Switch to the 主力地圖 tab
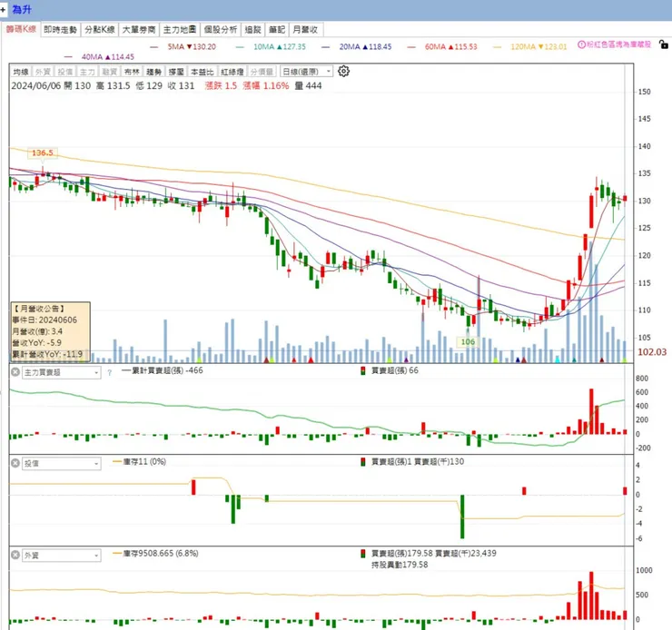Image resolution: width=672 pixels, height=630 pixels. [180, 30]
